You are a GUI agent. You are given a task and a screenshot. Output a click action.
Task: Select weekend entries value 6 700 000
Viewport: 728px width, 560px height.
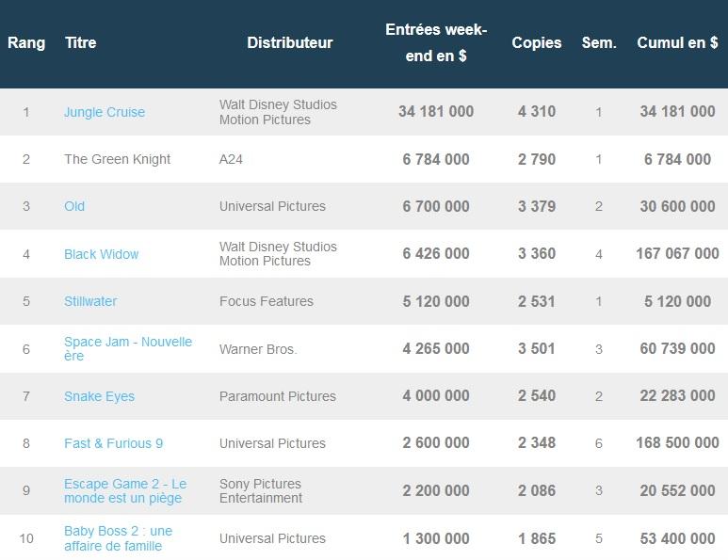[436, 206]
